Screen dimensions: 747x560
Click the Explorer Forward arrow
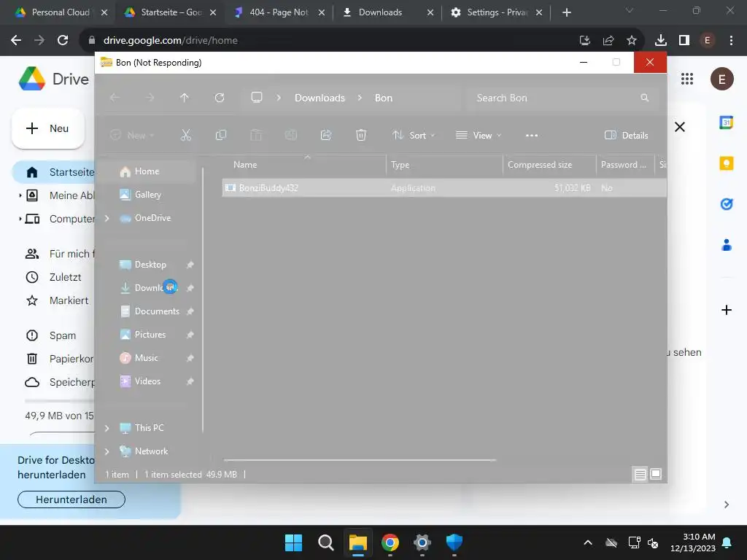pyautogui.click(x=150, y=98)
